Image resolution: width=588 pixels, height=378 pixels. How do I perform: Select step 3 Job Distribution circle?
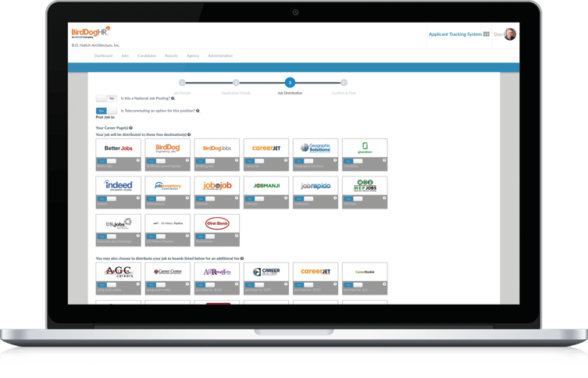click(x=290, y=83)
